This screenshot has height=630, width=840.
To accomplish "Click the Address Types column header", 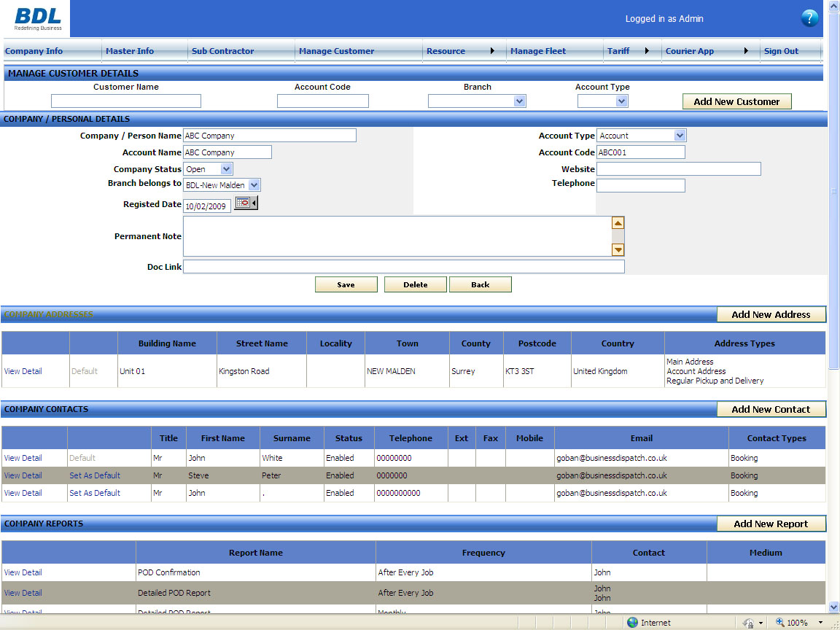I will coord(744,343).
